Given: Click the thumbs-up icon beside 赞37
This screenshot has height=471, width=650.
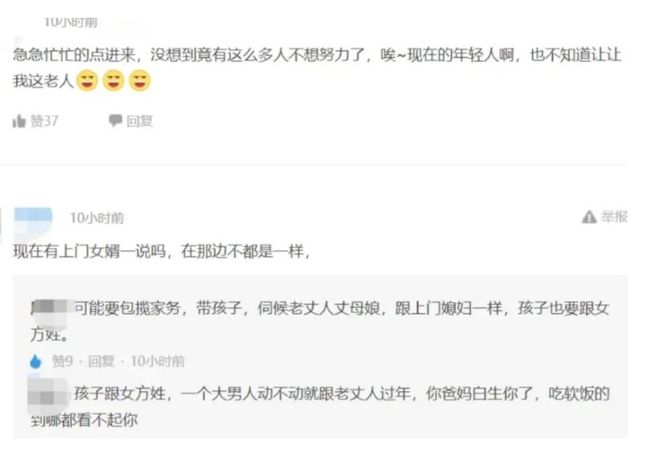Looking at the screenshot, I should tap(19, 121).
